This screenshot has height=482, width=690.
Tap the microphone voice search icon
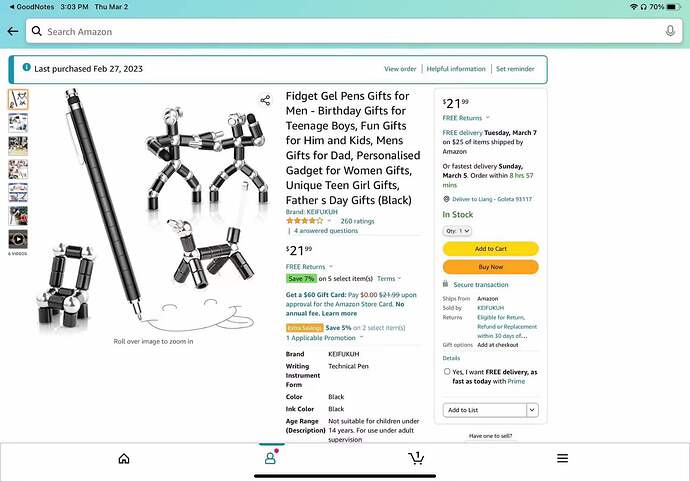[x=670, y=31]
